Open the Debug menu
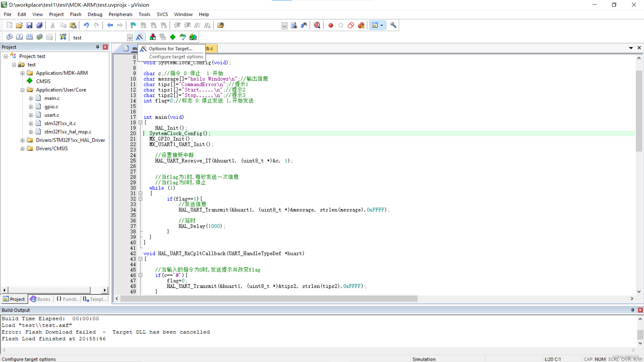Screen dimensions: 644x362 click(x=95, y=14)
